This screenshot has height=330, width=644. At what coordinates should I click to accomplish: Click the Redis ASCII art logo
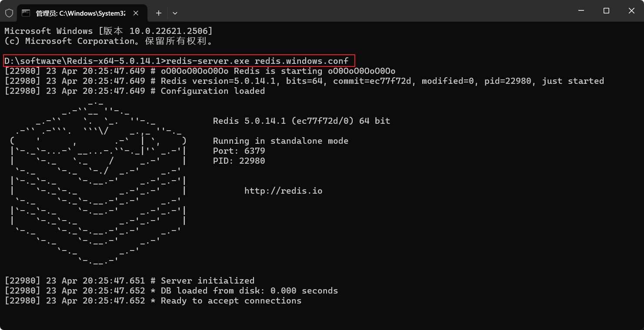[98, 182]
